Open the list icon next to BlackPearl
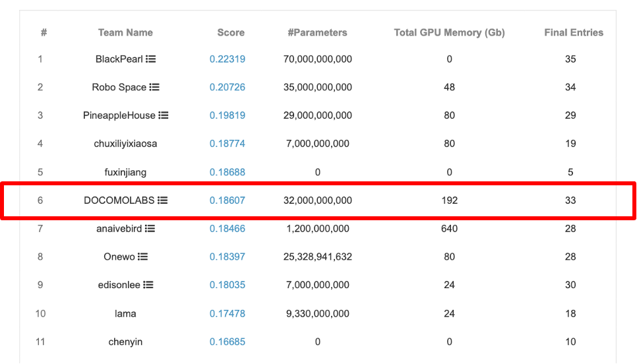 [151, 59]
